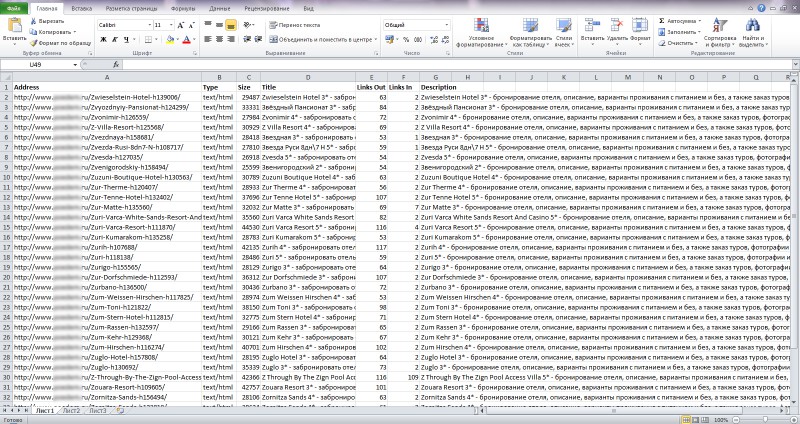This screenshot has height=424, width=800.
Task: Apply accounting currency format icon
Action: pyautogui.click(x=389, y=39)
